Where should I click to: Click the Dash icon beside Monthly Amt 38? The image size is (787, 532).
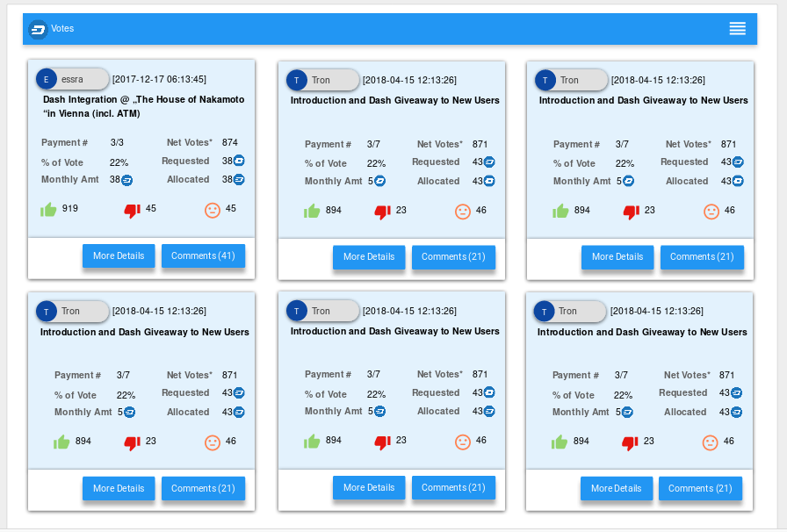127,180
